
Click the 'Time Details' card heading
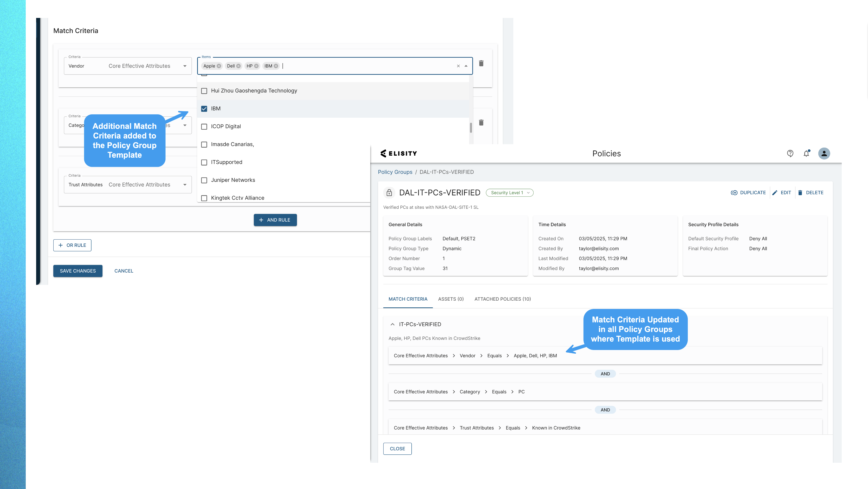[552, 225]
